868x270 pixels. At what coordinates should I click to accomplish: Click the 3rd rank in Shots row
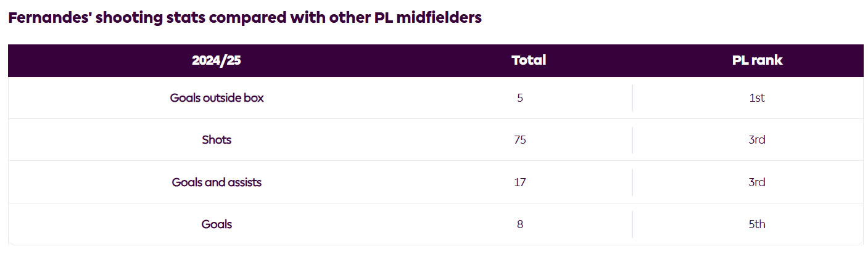[756, 140]
